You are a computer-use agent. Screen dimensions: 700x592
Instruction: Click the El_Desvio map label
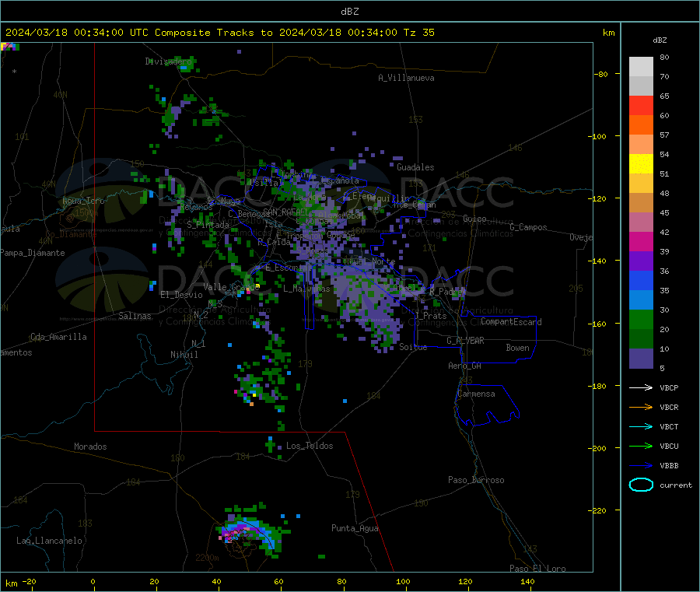(x=182, y=295)
